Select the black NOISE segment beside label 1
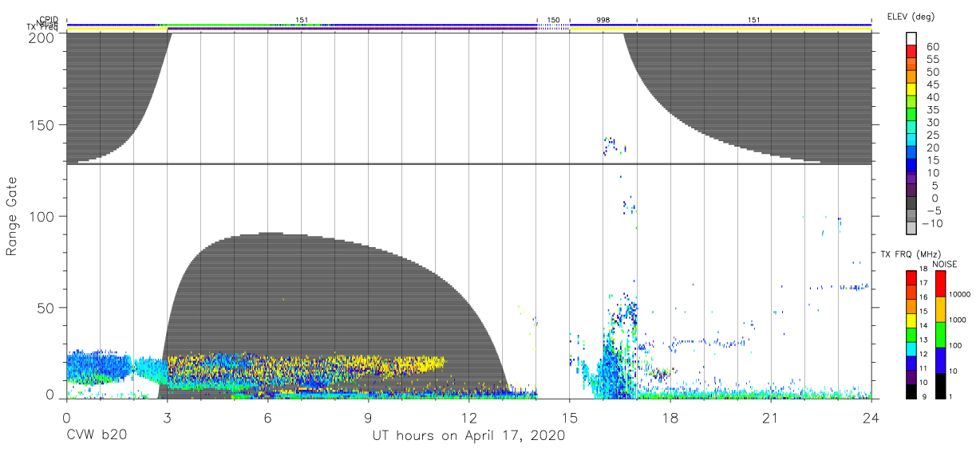 point(942,386)
